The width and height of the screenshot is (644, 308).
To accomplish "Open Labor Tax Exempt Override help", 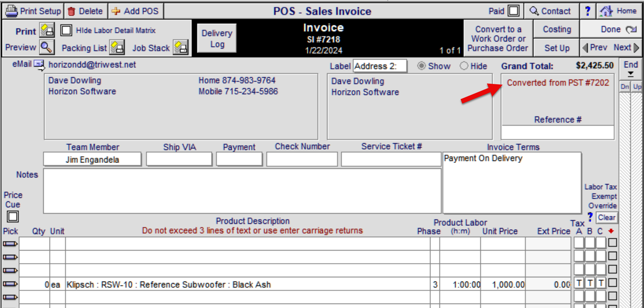I will [590, 217].
